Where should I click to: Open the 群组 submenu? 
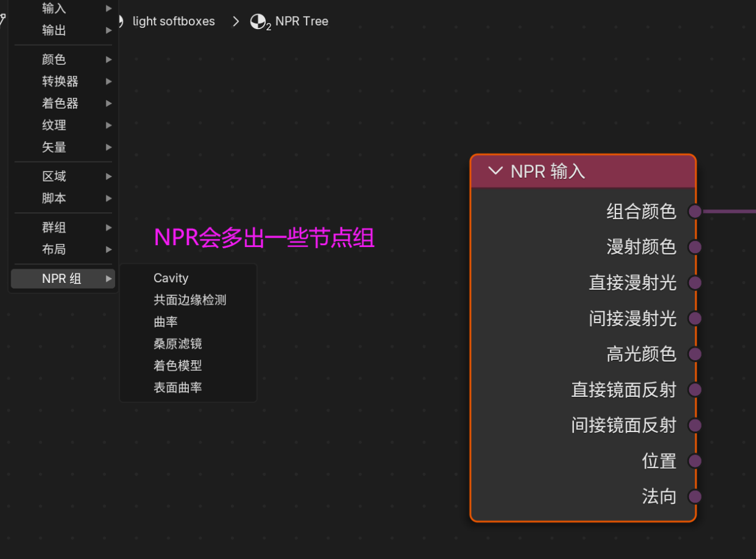pos(63,227)
